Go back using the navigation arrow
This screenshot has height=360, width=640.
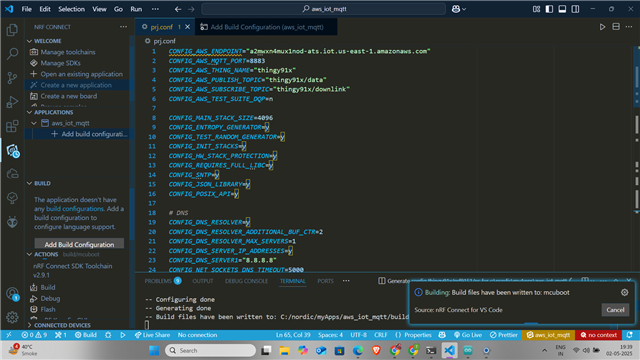pyautogui.click(x=178, y=9)
